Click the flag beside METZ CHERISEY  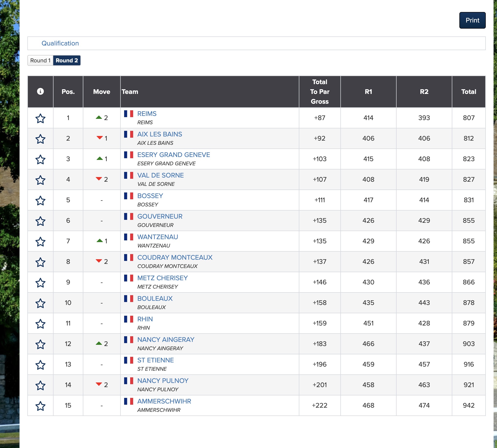(x=129, y=278)
